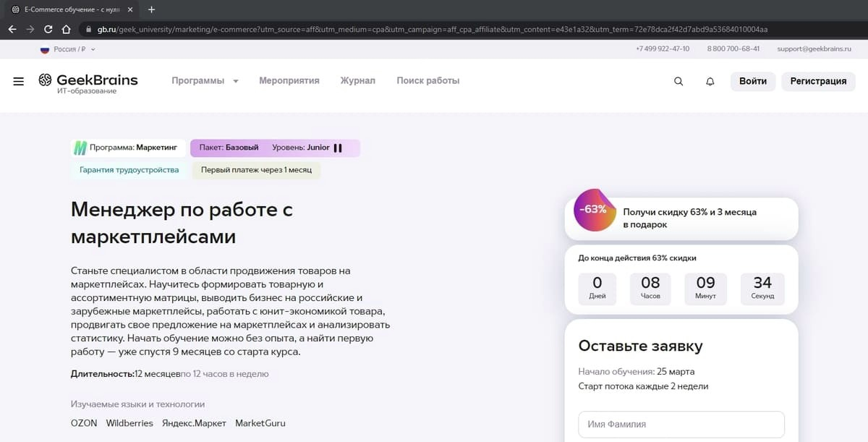The height and width of the screenshot is (442, 868).
Task: Open notifications bell icon
Action: (710, 81)
